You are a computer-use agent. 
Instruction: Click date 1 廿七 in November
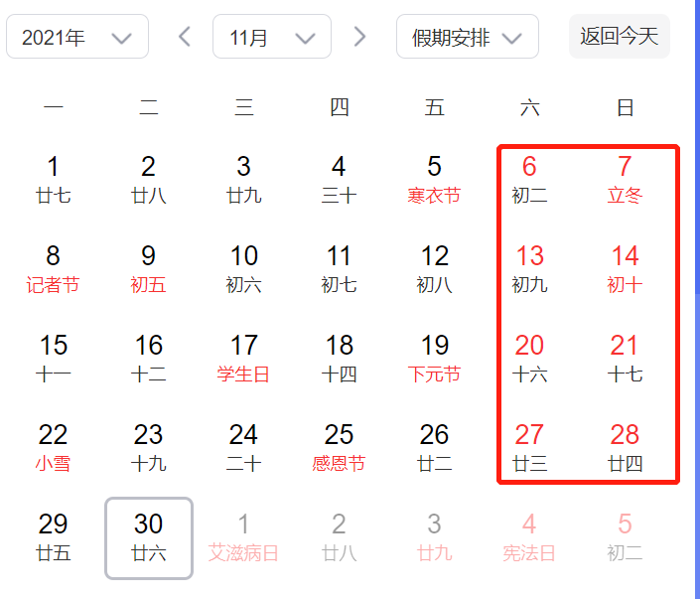point(54,179)
